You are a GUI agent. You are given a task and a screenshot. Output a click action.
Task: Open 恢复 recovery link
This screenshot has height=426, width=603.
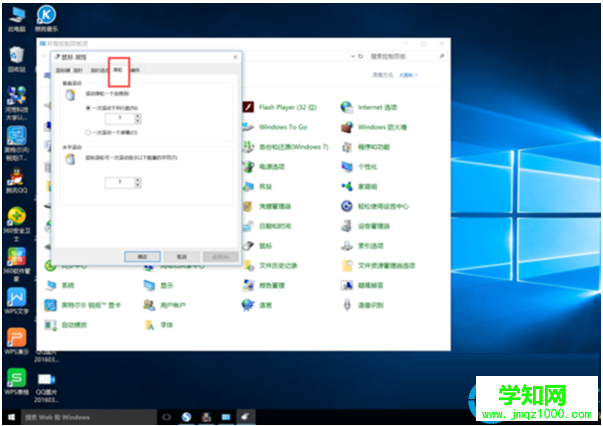266,186
